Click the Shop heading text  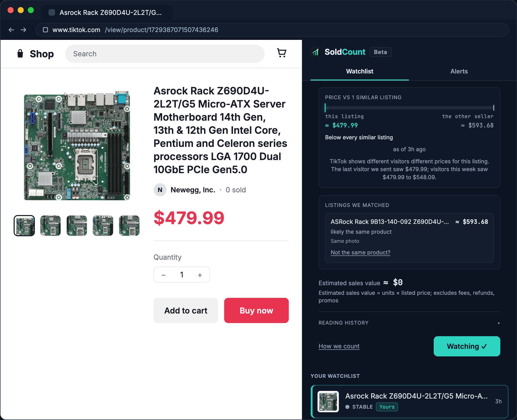(x=42, y=54)
